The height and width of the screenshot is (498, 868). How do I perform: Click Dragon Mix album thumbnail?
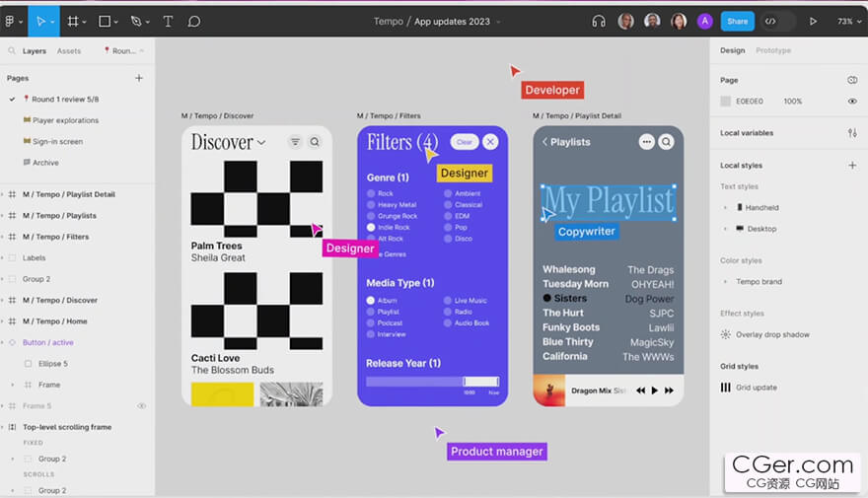(x=549, y=391)
